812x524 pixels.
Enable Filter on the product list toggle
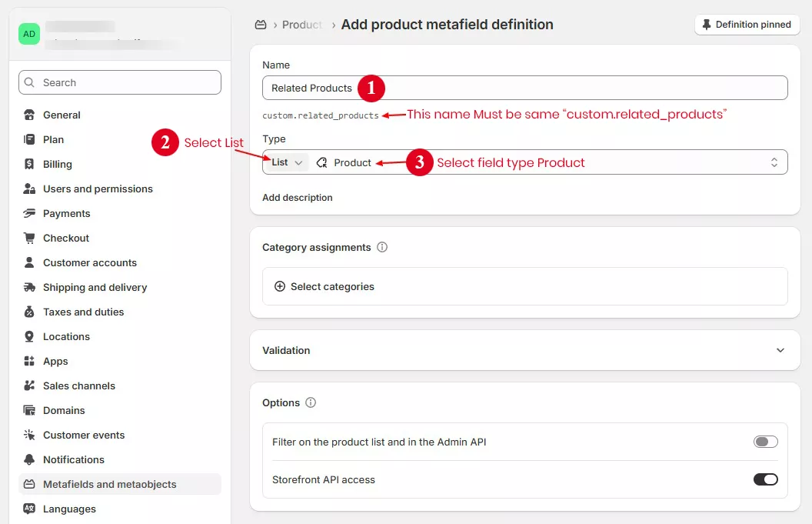click(765, 442)
